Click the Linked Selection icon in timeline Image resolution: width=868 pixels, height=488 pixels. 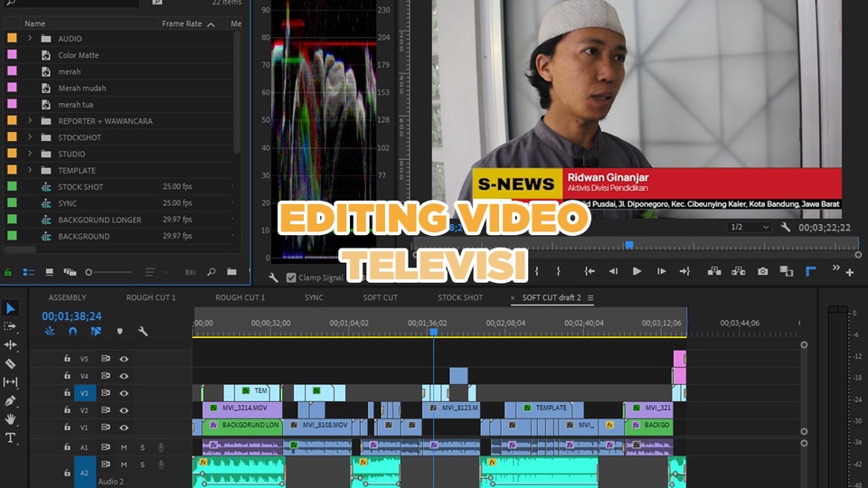[x=96, y=331]
